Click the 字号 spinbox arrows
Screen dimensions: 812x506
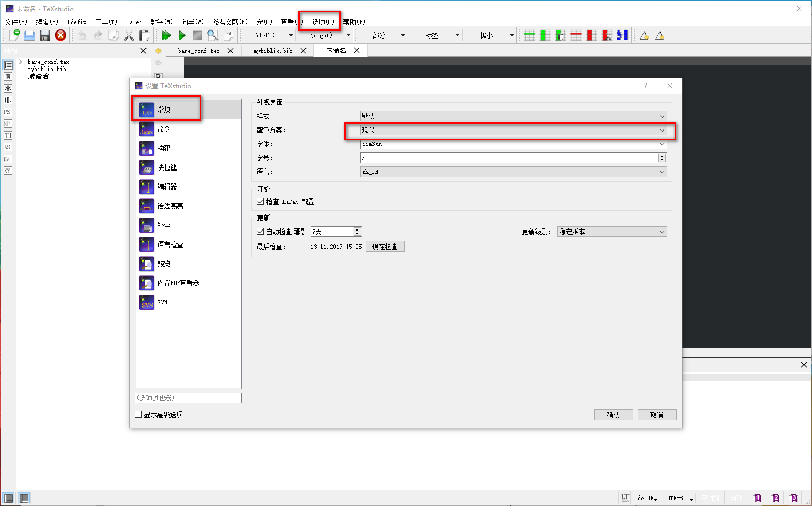pyautogui.click(x=662, y=158)
